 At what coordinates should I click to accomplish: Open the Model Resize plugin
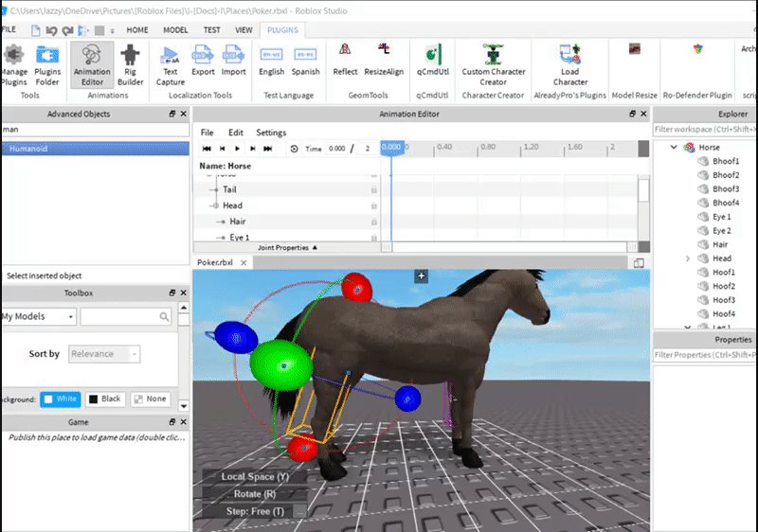(634, 49)
